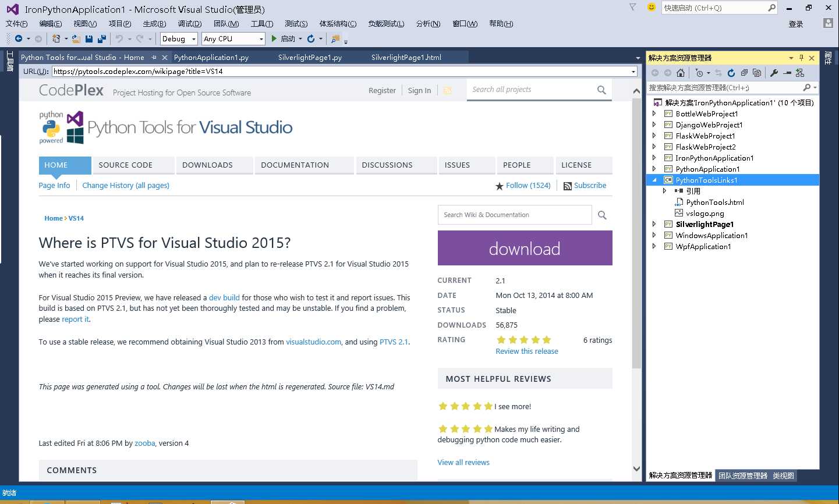The height and width of the screenshot is (504, 839).
Task: Click the Solution Explorer Refresh icon
Action: (731, 73)
